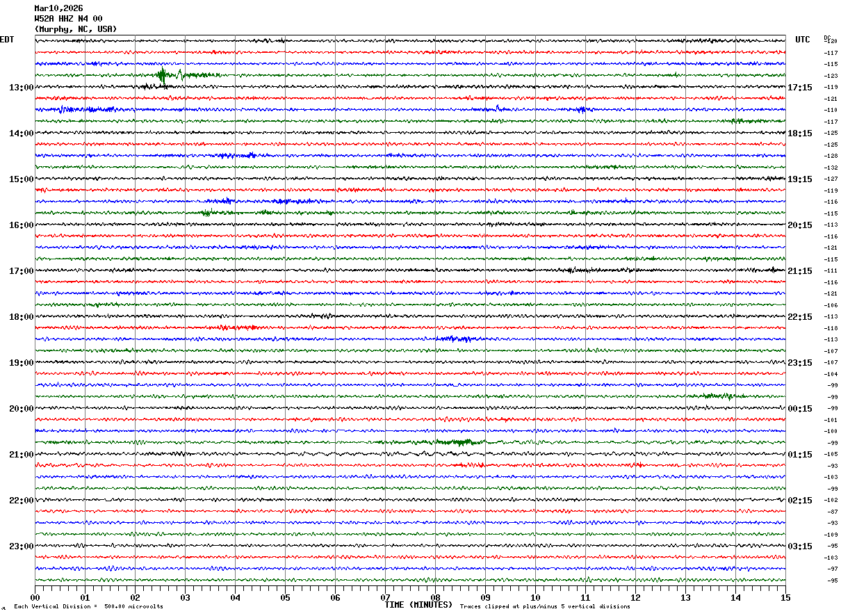Image resolution: width=841 pixels, height=616 pixels.
Task: Click the large green seismic event near minute 2.5
Action: click(162, 75)
